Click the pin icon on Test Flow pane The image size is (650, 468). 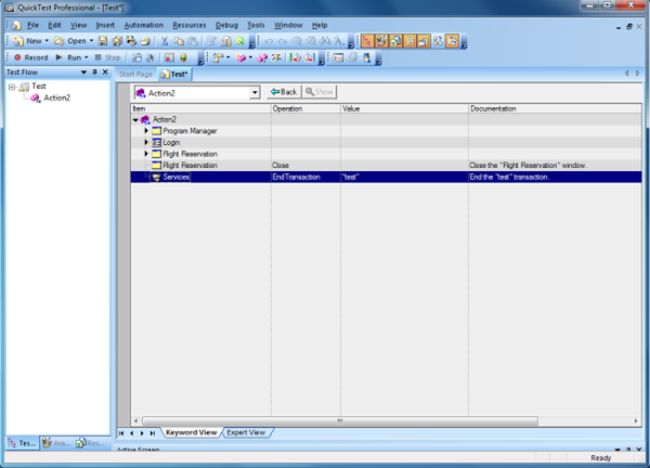coord(95,72)
